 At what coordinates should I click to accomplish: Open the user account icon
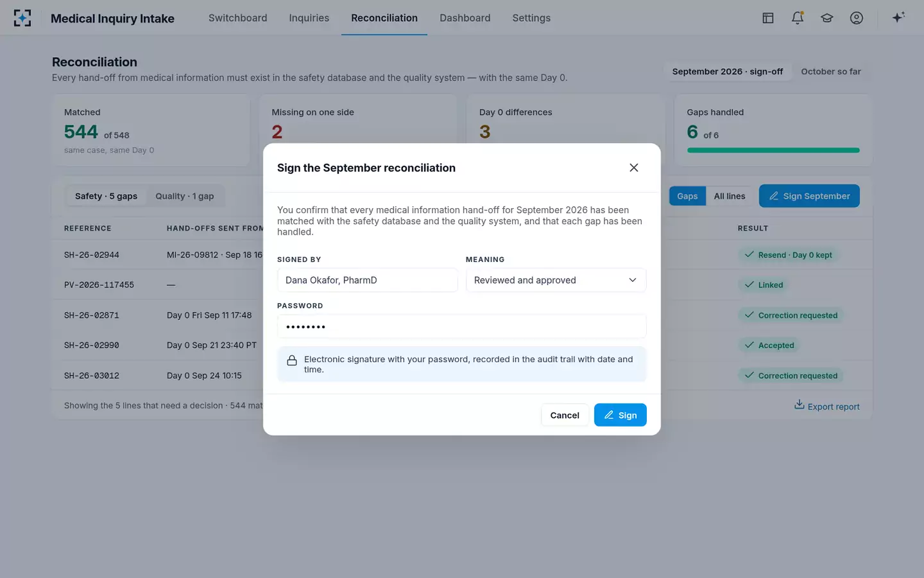(857, 18)
